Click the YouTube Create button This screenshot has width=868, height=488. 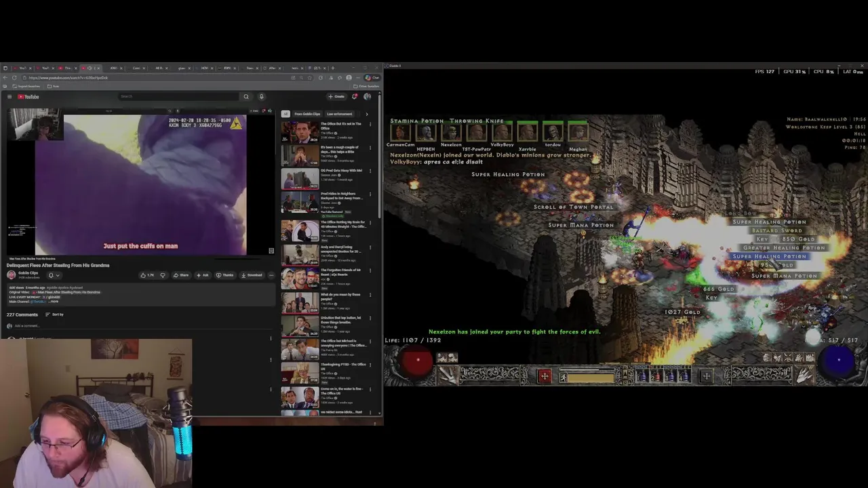pos(336,97)
